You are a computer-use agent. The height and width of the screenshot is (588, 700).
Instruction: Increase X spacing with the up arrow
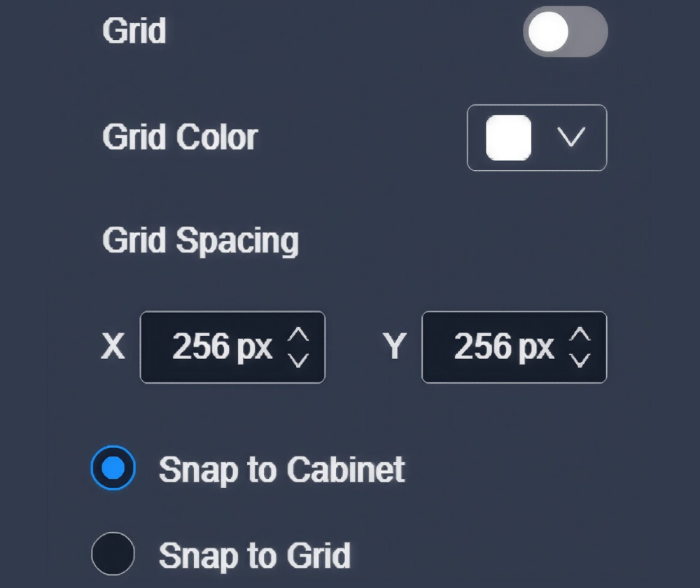click(299, 335)
